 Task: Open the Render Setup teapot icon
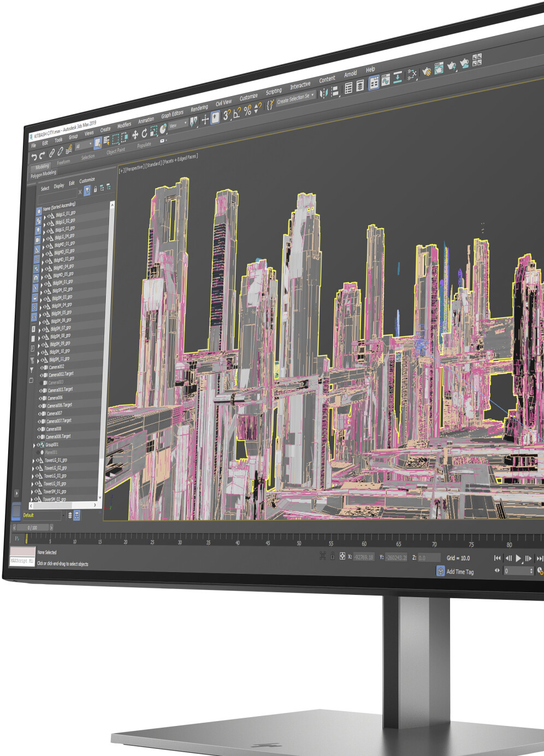click(427, 71)
